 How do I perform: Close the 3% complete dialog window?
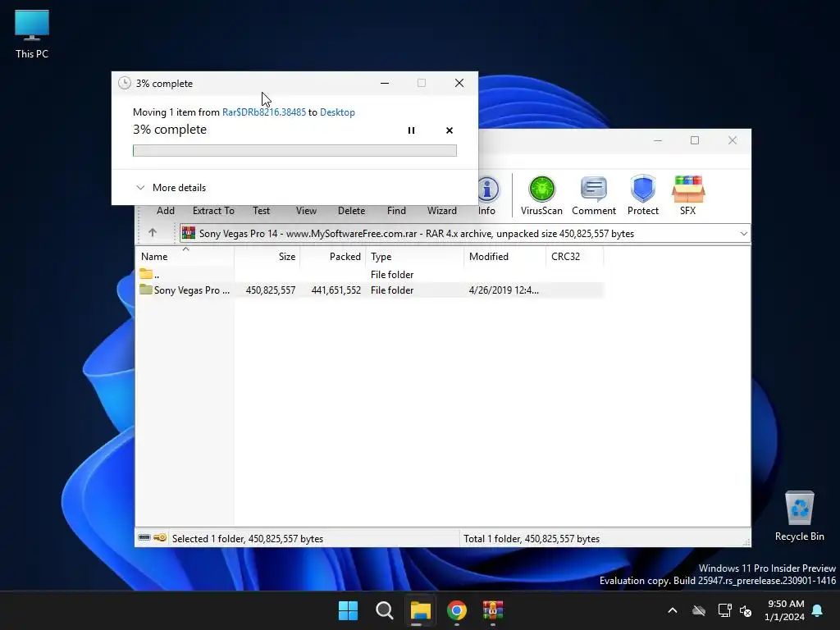click(459, 83)
